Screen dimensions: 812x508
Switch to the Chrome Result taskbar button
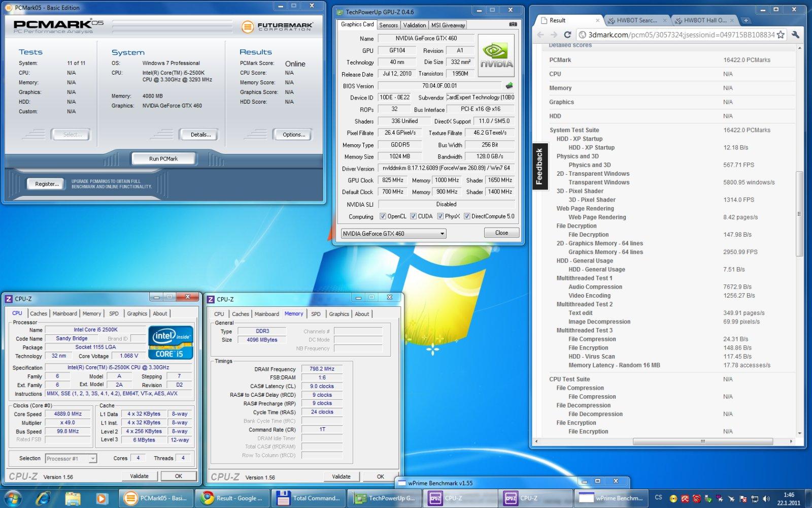tap(232, 498)
